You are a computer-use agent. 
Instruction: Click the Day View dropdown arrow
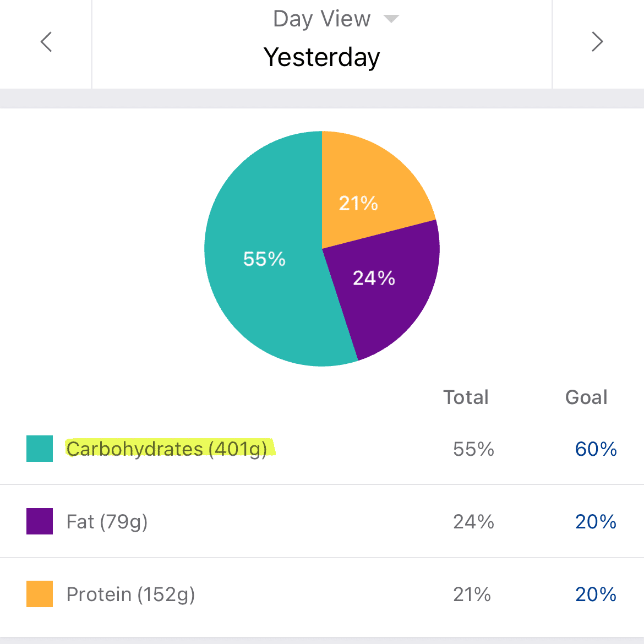pyautogui.click(x=391, y=18)
